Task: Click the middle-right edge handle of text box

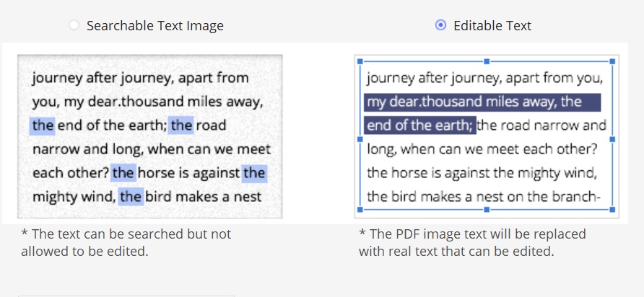Action: coord(612,139)
